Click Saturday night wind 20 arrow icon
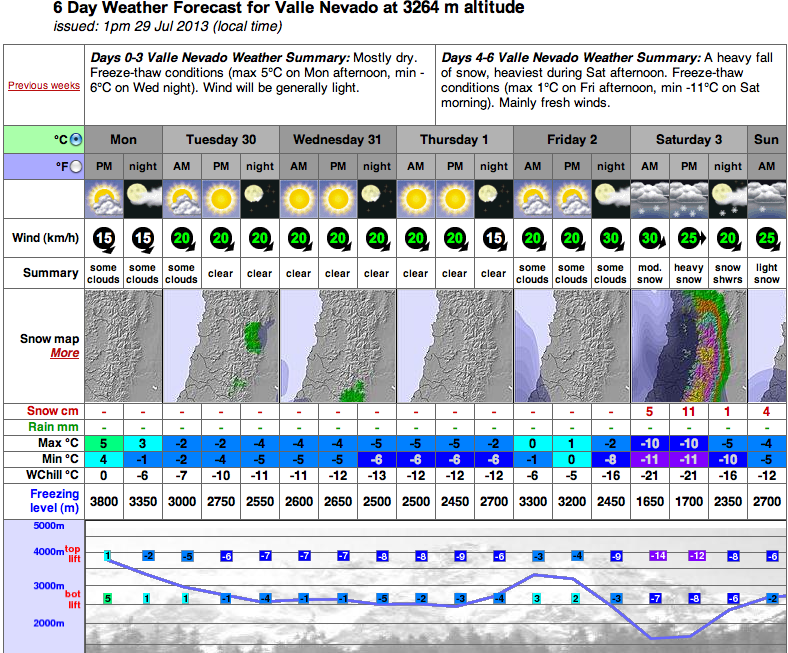The image size is (788, 653). (728, 239)
